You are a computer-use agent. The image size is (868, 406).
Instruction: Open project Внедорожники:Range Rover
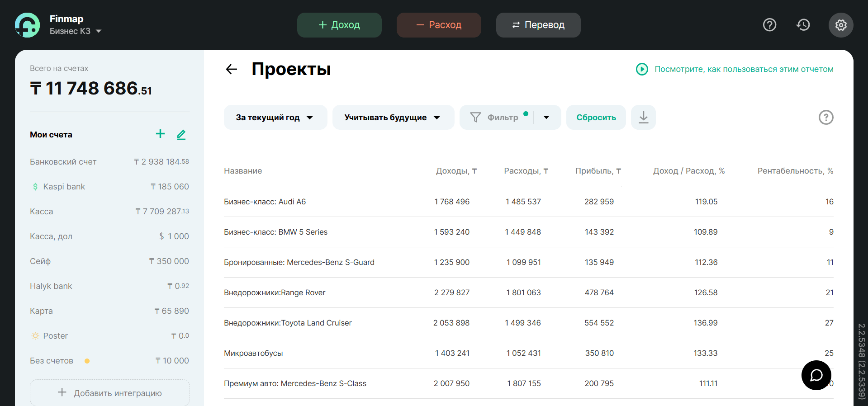pos(275,293)
